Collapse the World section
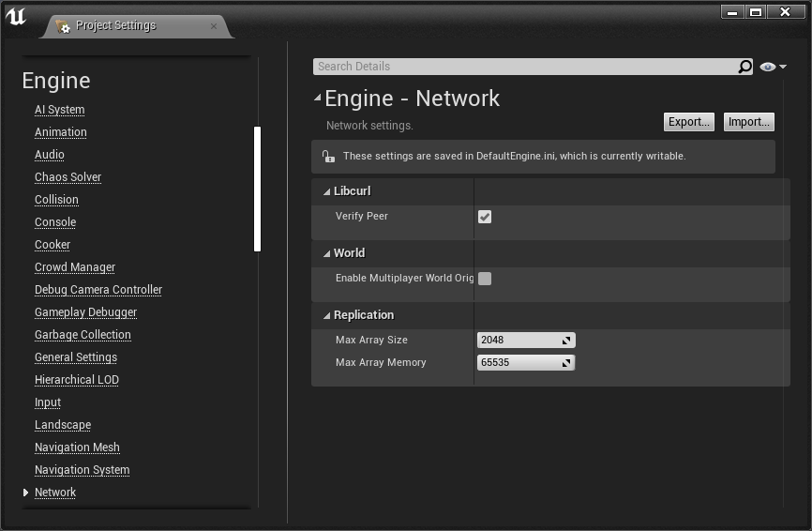Viewport: 812px width, 531px height. 326,253
